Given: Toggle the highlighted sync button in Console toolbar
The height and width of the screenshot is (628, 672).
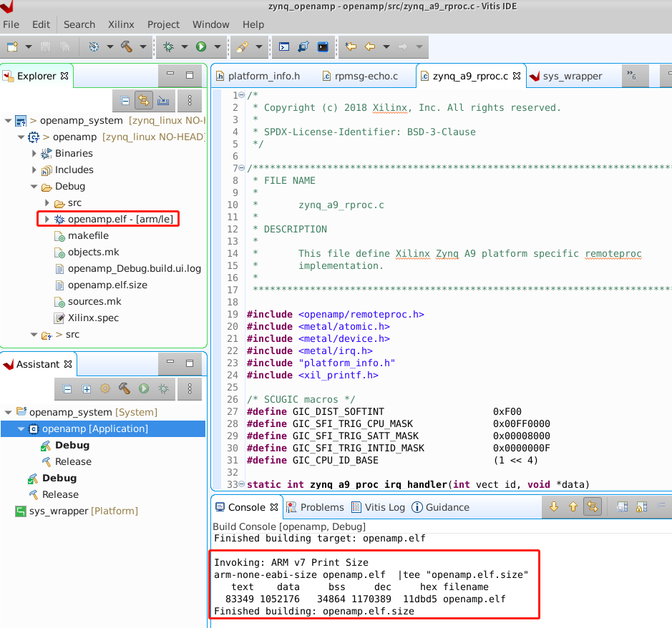Looking at the screenshot, I should point(592,507).
